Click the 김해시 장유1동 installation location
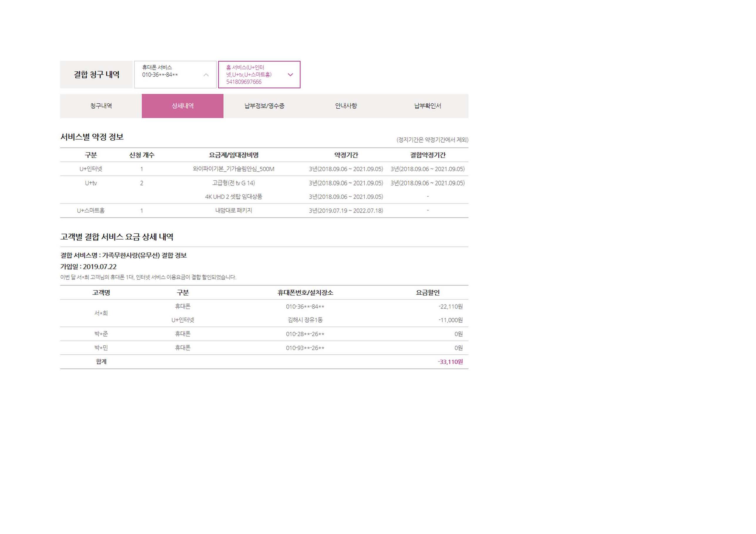 [x=305, y=320]
